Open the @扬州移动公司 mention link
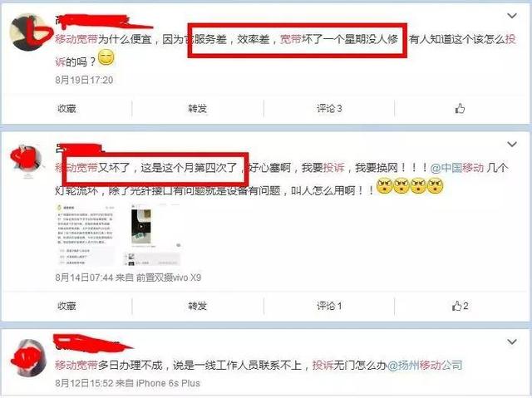 [x=425, y=365]
